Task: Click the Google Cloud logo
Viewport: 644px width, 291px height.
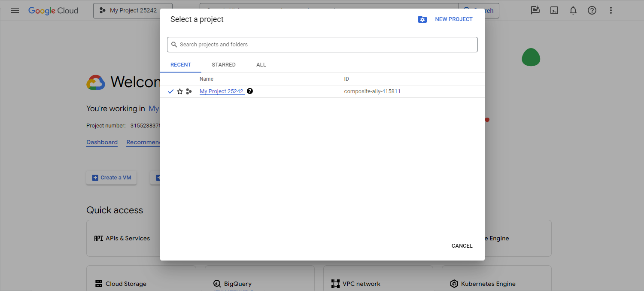Action: tap(53, 11)
